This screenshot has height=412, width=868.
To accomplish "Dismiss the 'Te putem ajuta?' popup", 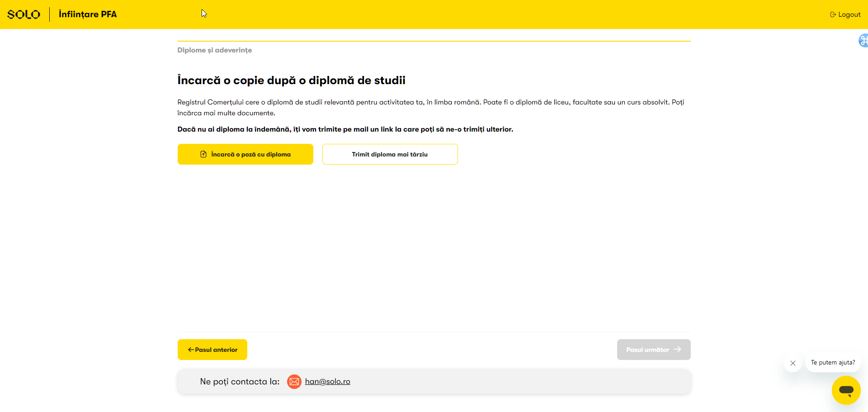I will coord(793,363).
